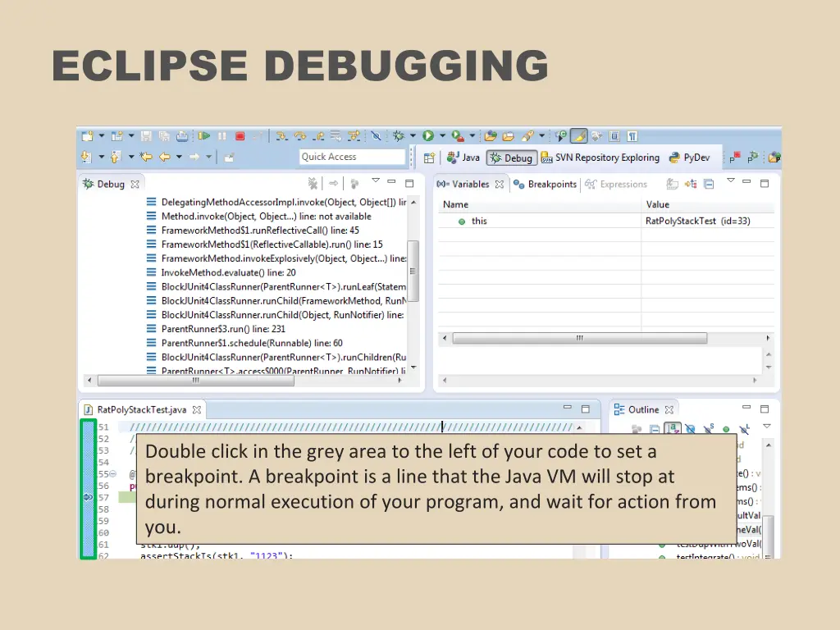
Task: Click the Save icon in the toolbar
Action: (146, 135)
